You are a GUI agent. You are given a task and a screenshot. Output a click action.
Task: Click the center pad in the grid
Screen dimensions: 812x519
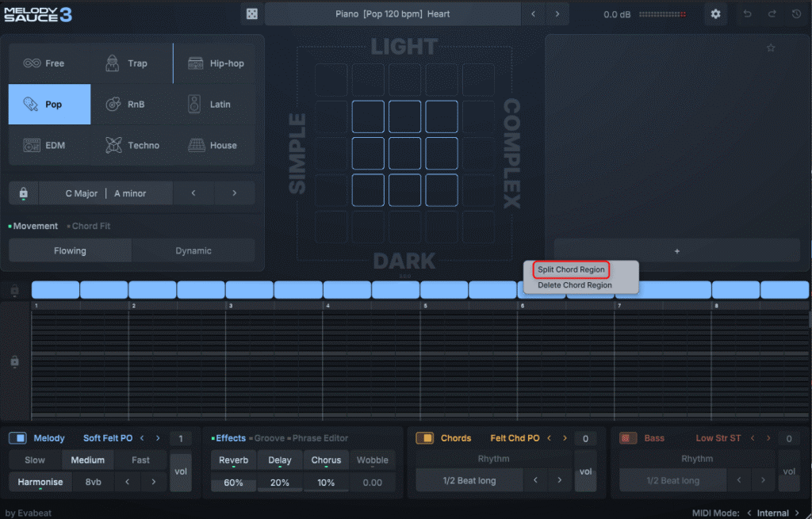point(404,154)
